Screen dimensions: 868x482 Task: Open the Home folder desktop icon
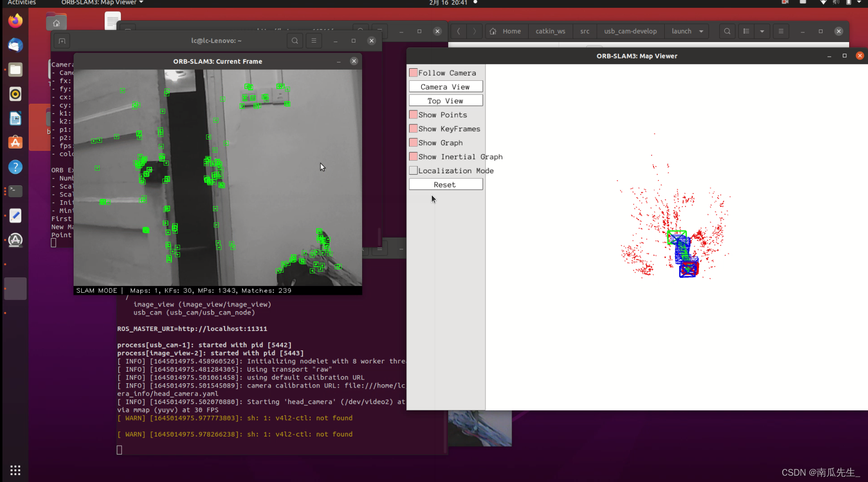pos(57,22)
